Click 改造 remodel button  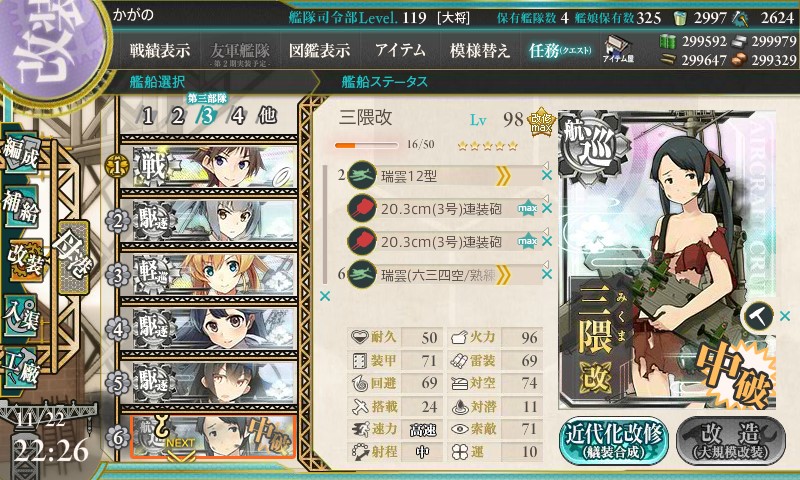(731, 440)
